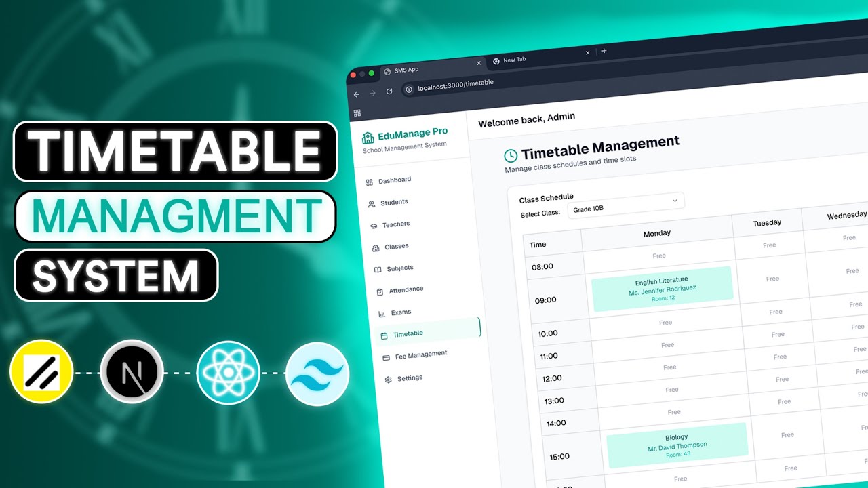The height and width of the screenshot is (488, 868).
Task: Click the 09:00 time row label
Action: click(546, 300)
